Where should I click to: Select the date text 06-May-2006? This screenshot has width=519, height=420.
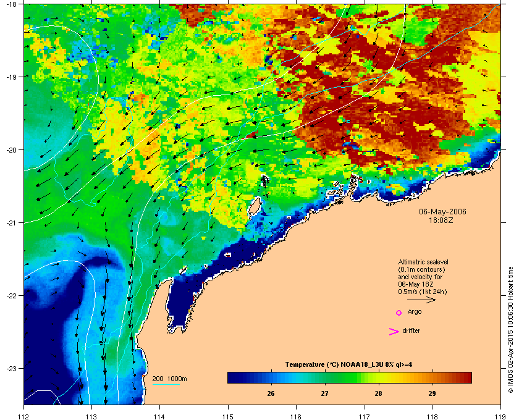(x=442, y=212)
